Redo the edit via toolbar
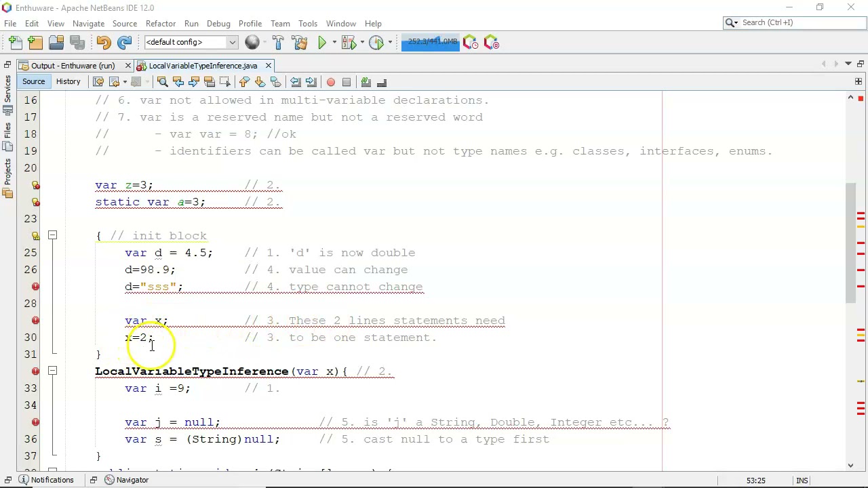 [124, 43]
